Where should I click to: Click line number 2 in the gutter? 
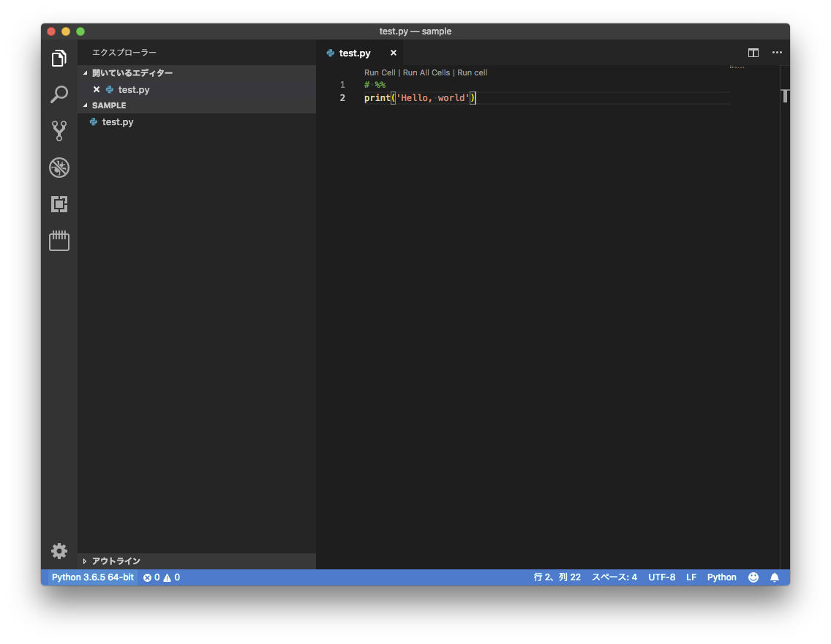[x=342, y=98]
